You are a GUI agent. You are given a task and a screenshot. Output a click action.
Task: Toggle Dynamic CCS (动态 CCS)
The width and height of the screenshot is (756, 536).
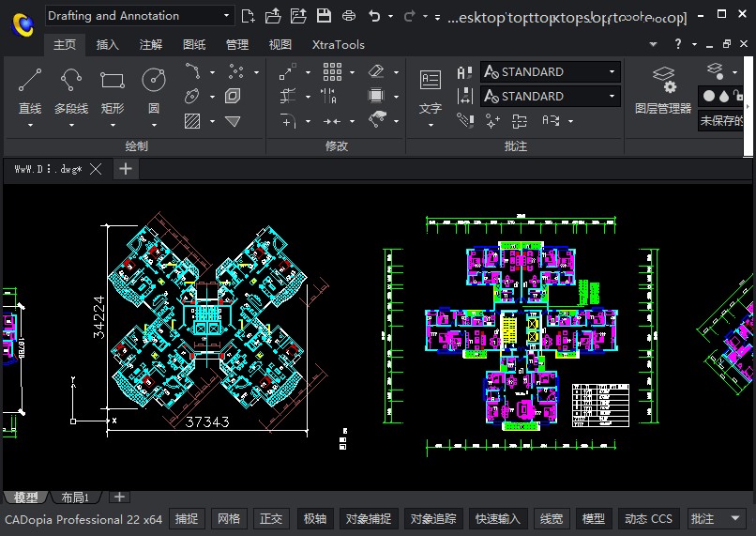pyautogui.click(x=648, y=518)
